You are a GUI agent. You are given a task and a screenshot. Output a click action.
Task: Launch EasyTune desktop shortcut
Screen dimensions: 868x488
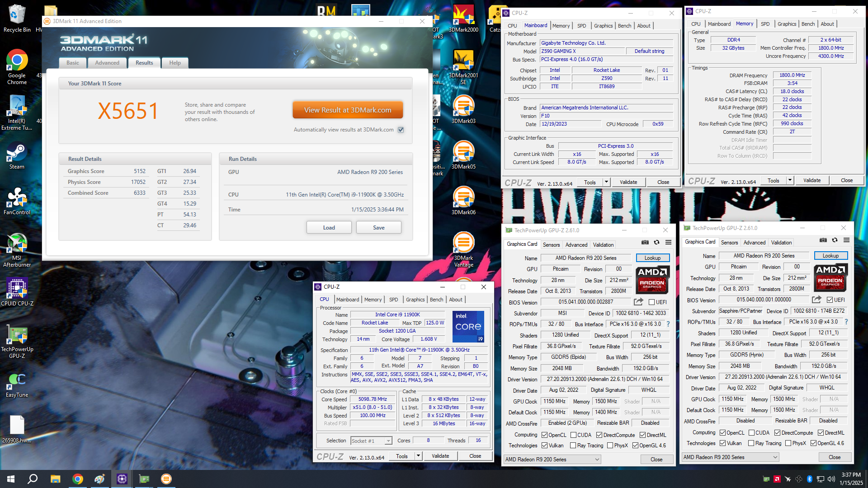[17, 385]
